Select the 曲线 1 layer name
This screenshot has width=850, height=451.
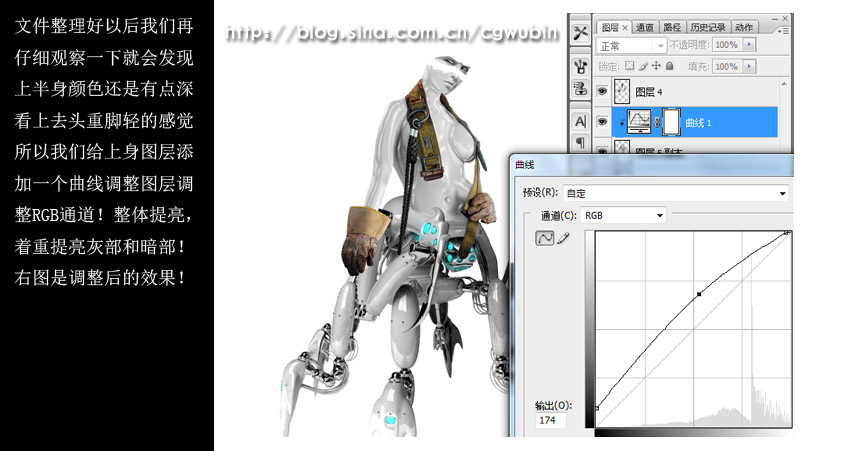point(698,123)
